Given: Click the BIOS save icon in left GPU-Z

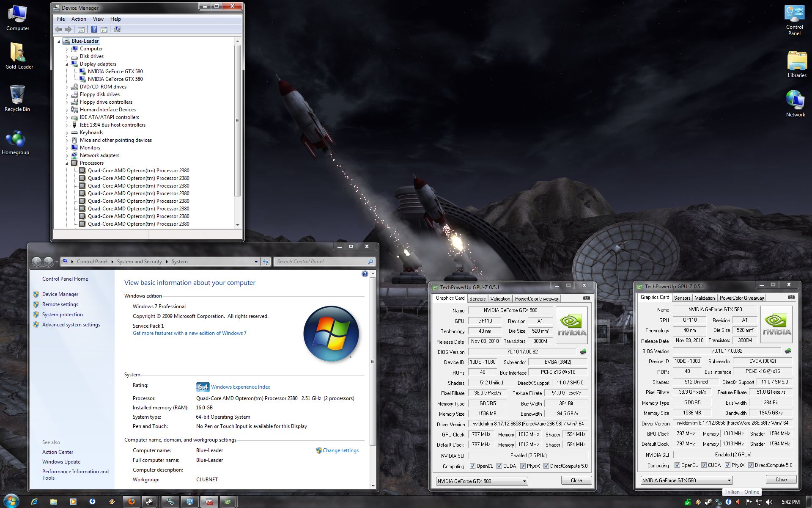Looking at the screenshot, I should 583,352.
